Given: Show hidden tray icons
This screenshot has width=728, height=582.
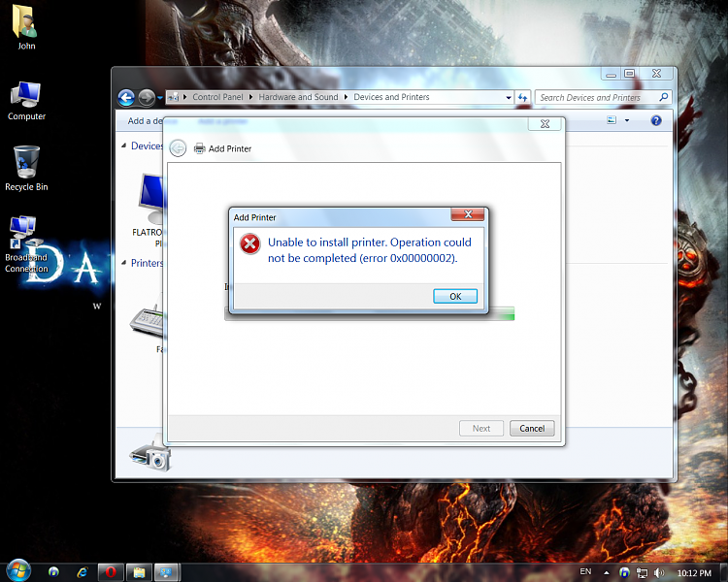Looking at the screenshot, I should click(x=607, y=572).
